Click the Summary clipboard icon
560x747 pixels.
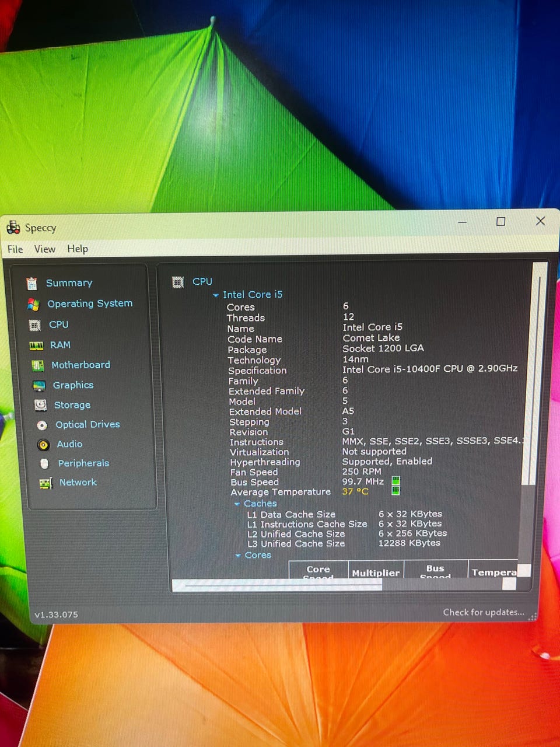pos(32,284)
